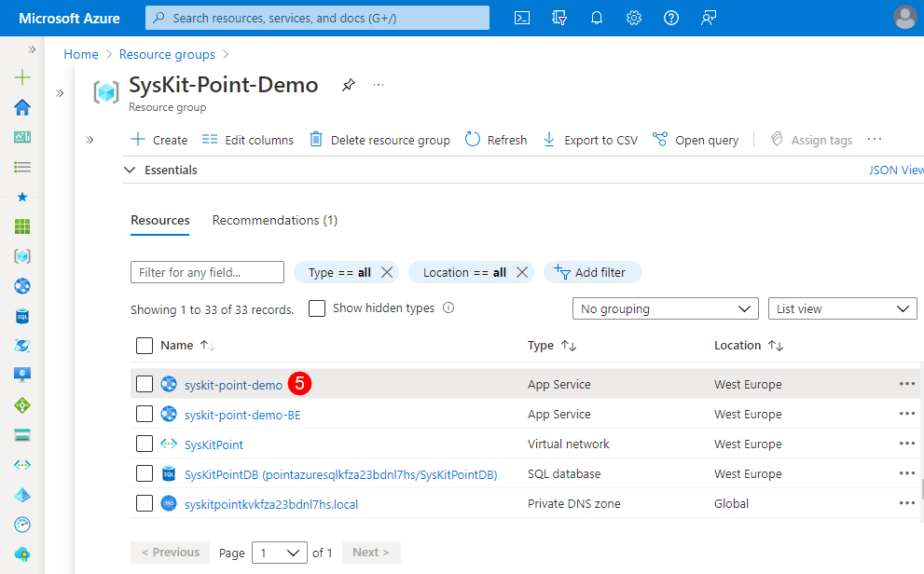Toggle the select-all checkbox beside Name
924x574 pixels.
tap(145, 346)
